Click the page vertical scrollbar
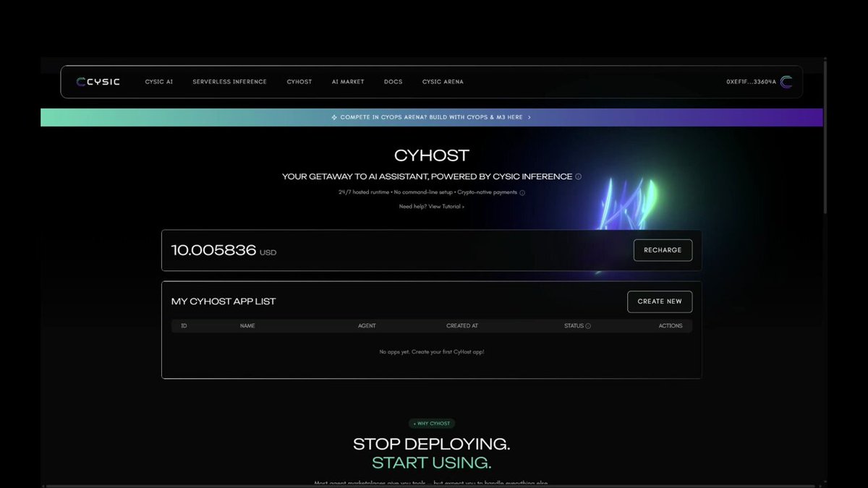The height and width of the screenshot is (488, 868). coord(825,136)
